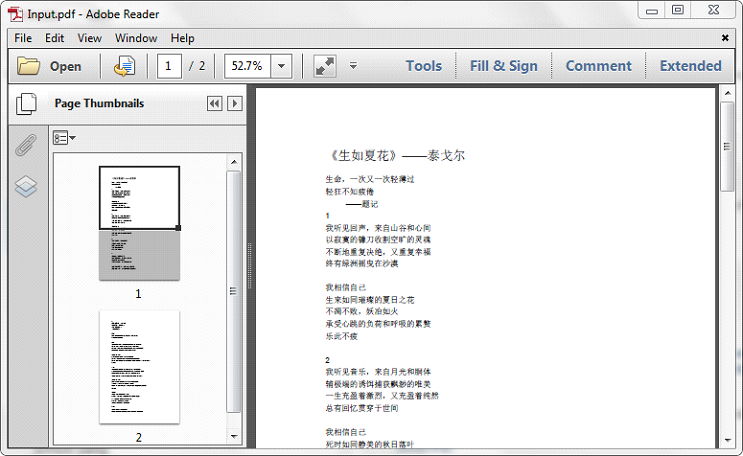Click the thumbnail panel scroll-up arrow
The width and height of the screenshot is (743, 456).
[234, 162]
